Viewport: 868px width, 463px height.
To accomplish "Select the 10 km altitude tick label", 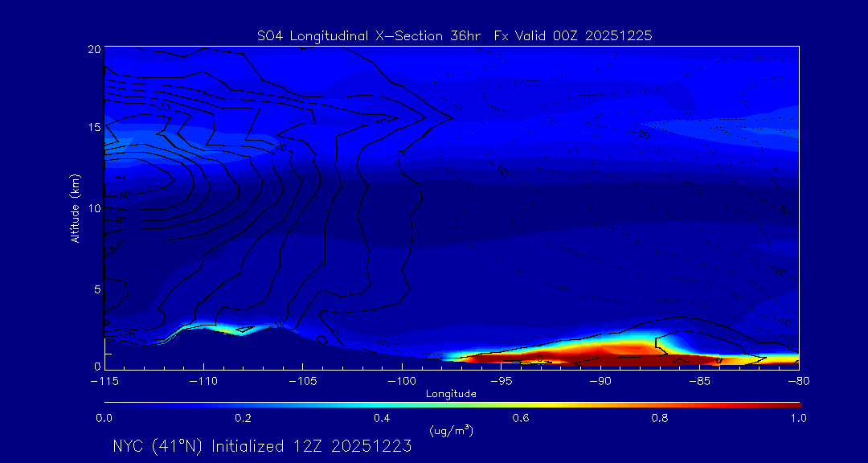I will click(93, 208).
